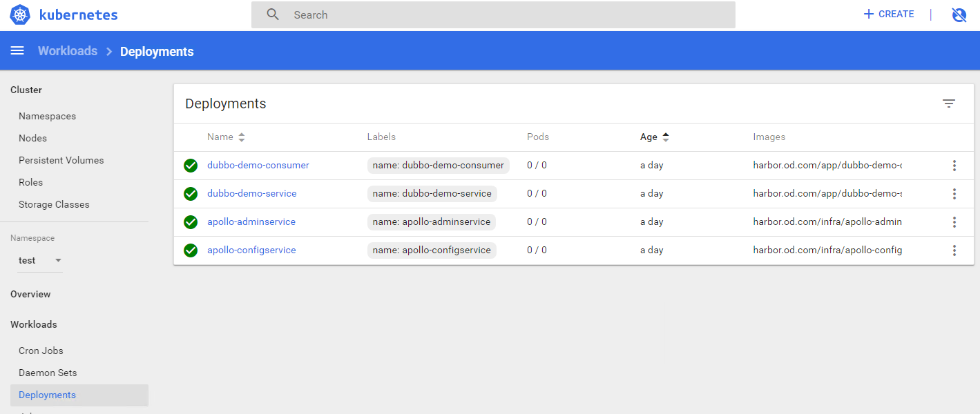The image size is (980, 414).
Task: Click the green status check for dubbo-demo-service
Action: (191, 194)
